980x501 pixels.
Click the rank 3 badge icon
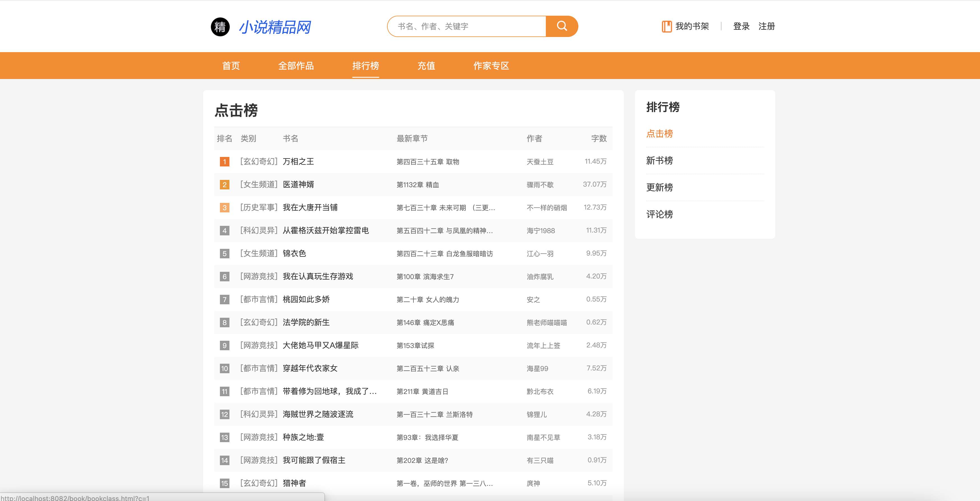224,208
